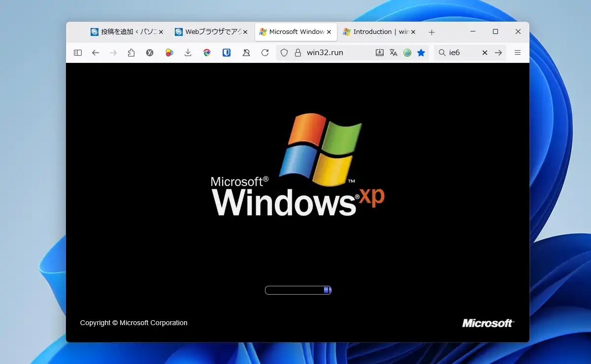The height and width of the screenshot is (364, 591).
Task: Click the tracking protection shield icon
Action: pyautogui.click(x=284, y=53)
